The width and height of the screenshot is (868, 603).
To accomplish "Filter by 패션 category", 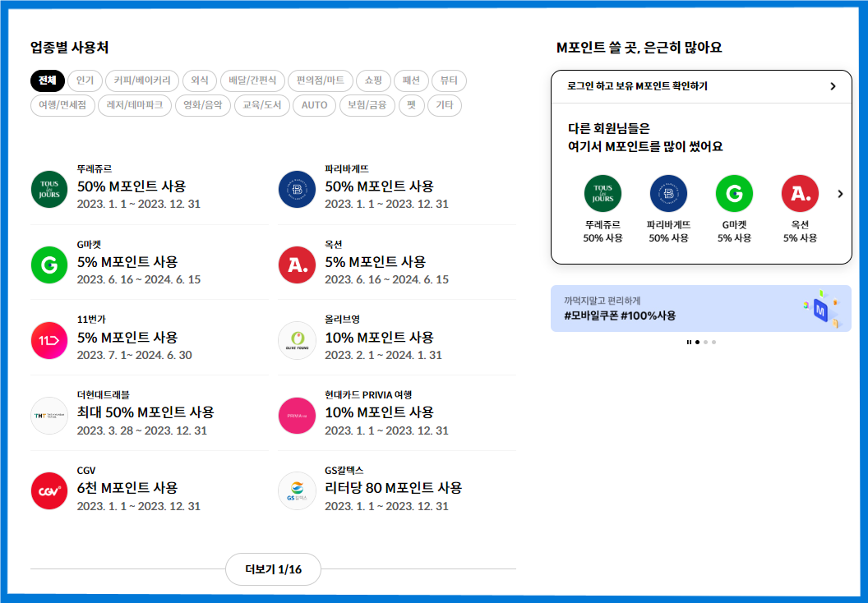I will 411,81.
